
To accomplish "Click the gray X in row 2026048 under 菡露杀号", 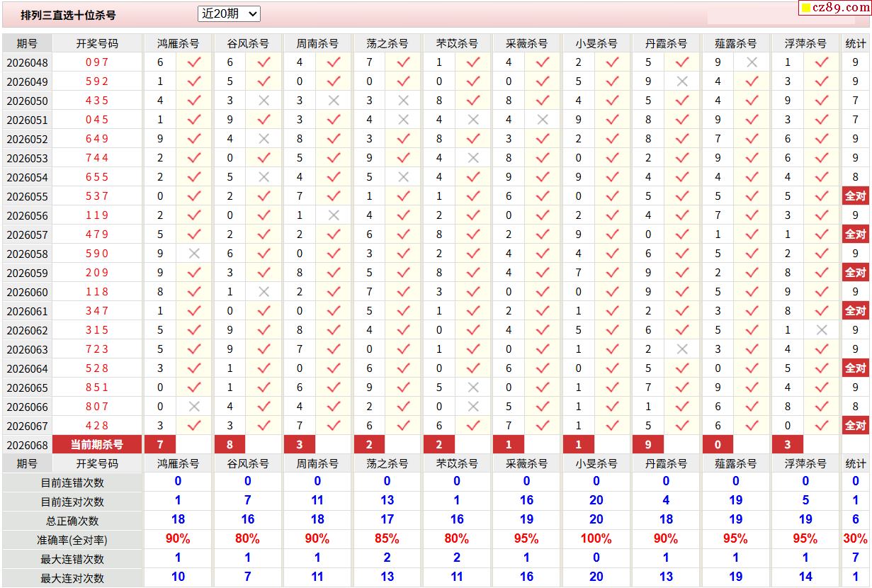I will pos(752,62).
